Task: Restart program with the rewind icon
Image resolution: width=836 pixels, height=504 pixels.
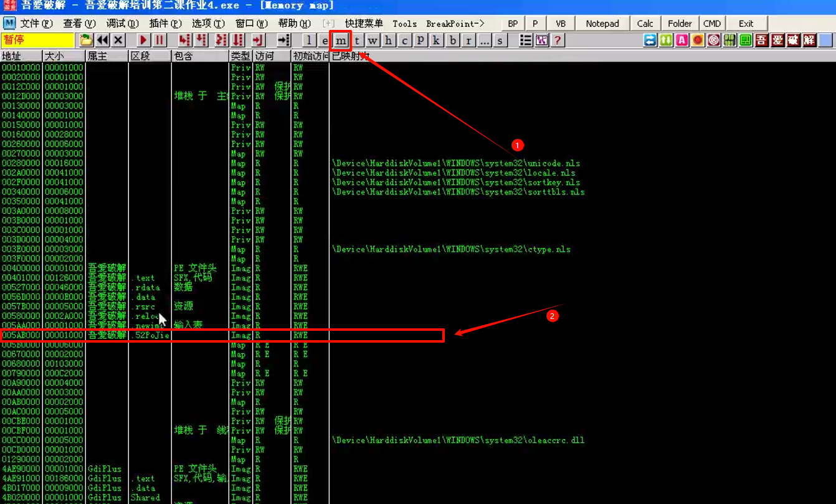Action: (102, 40)
